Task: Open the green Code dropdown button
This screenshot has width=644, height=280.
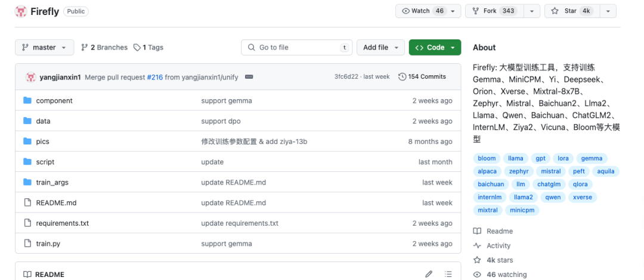Action: click(x=435, y=47)
